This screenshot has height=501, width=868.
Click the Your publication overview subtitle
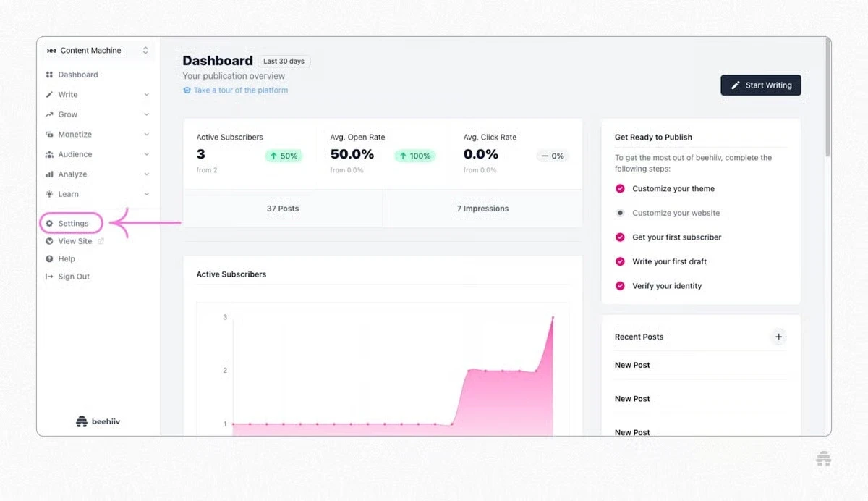234,76
